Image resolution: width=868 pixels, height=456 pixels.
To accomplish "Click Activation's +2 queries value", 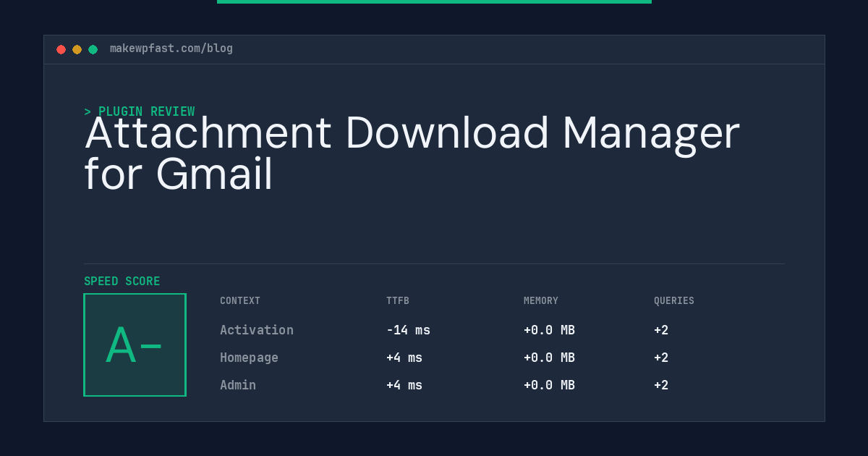I will pos(661,330).
